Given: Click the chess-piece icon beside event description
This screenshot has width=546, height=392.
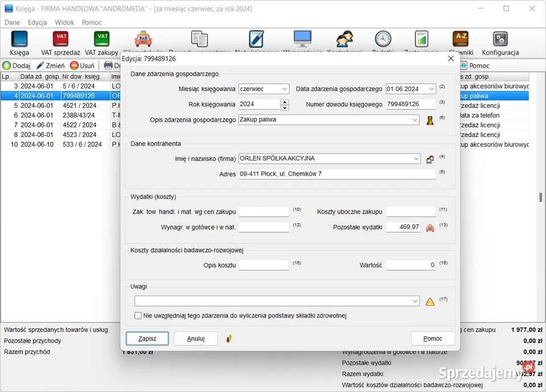Looking at the screenshot, I should [x=431, y=120].
